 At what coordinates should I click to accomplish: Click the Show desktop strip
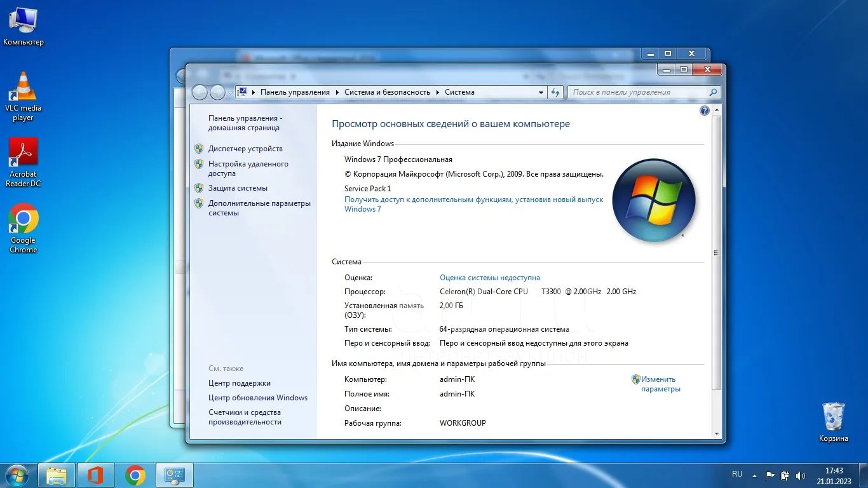pos(864,475)
